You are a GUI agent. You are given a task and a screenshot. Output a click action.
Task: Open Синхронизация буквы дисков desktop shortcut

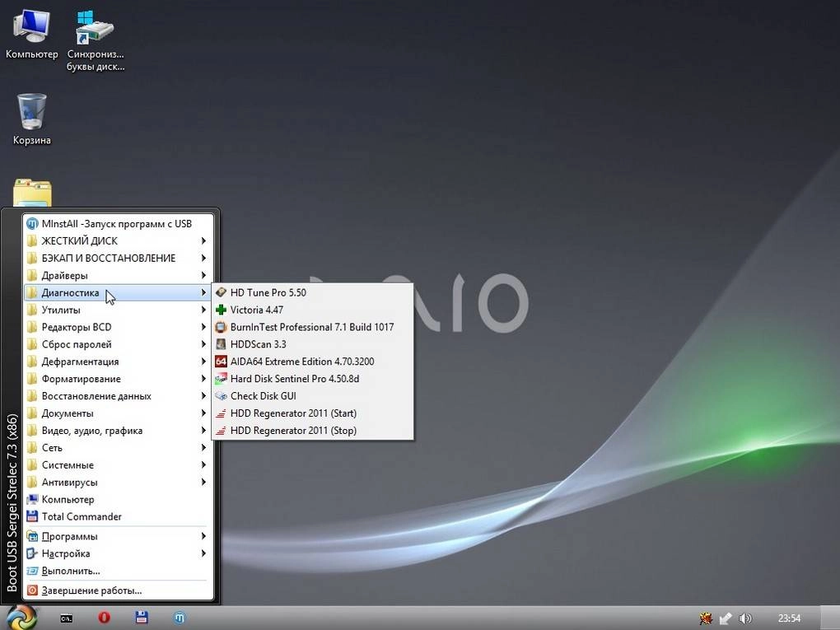(96, 40)
